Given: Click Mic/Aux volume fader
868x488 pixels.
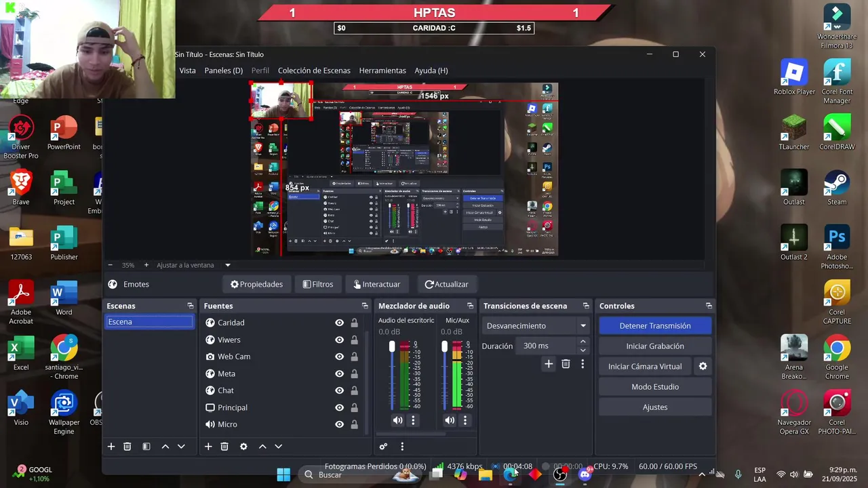Looking at the screenshot, I should click(x=444, y=346).
